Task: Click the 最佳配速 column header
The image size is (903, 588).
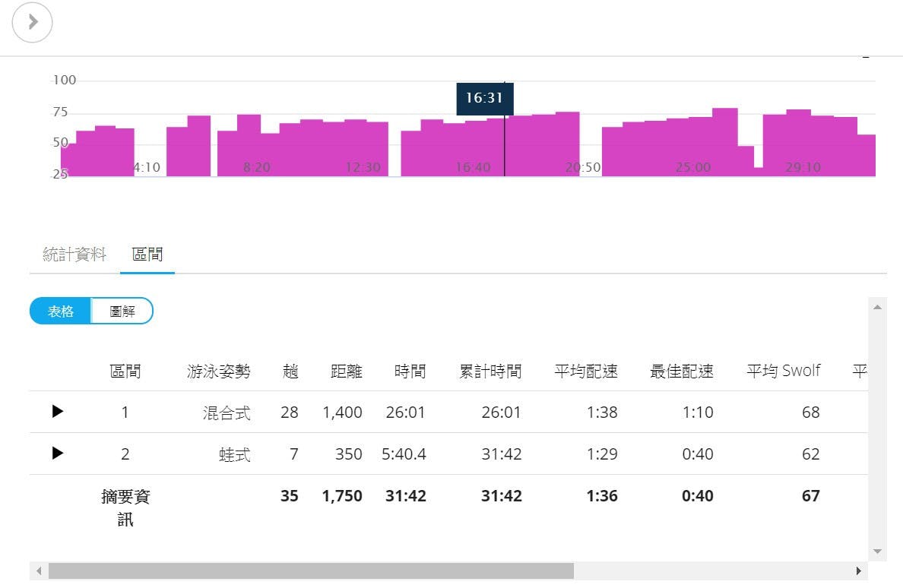Action: point(681,371)
